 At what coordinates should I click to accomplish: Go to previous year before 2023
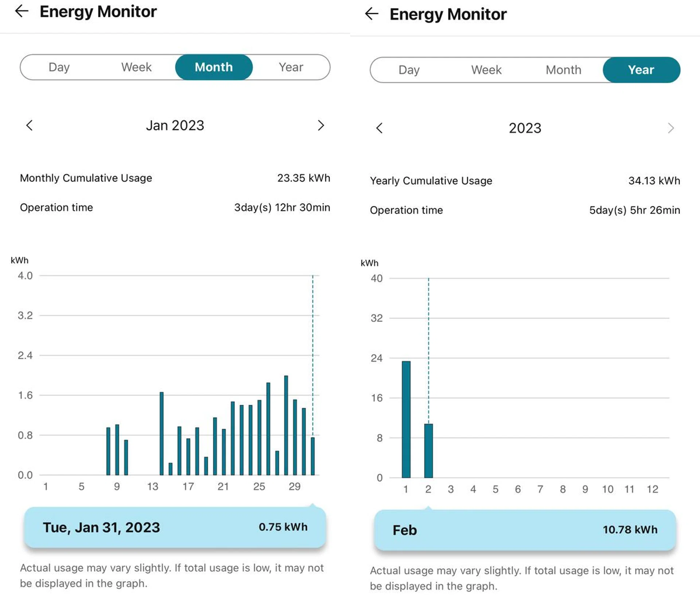pyautogui.click(x=379, y=128)
